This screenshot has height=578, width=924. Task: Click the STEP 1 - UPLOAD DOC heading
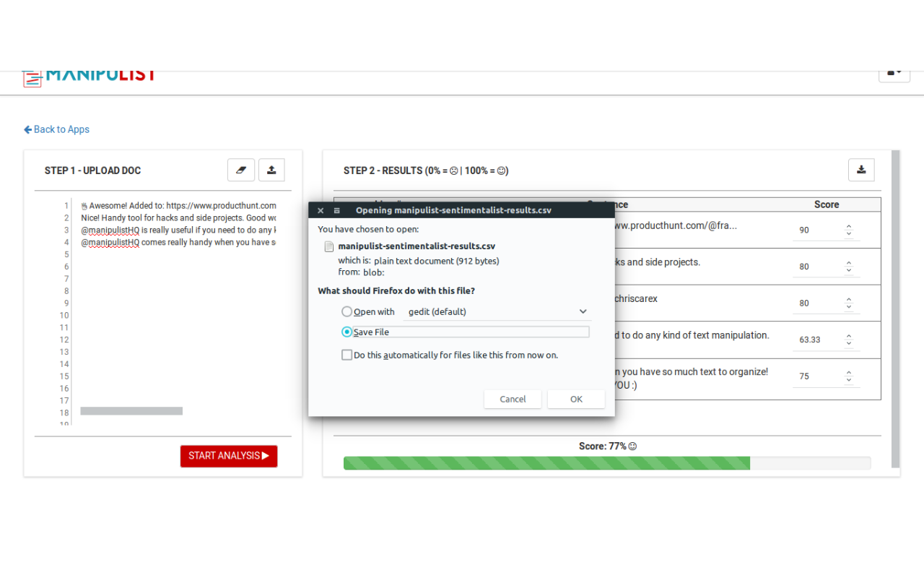92,171
